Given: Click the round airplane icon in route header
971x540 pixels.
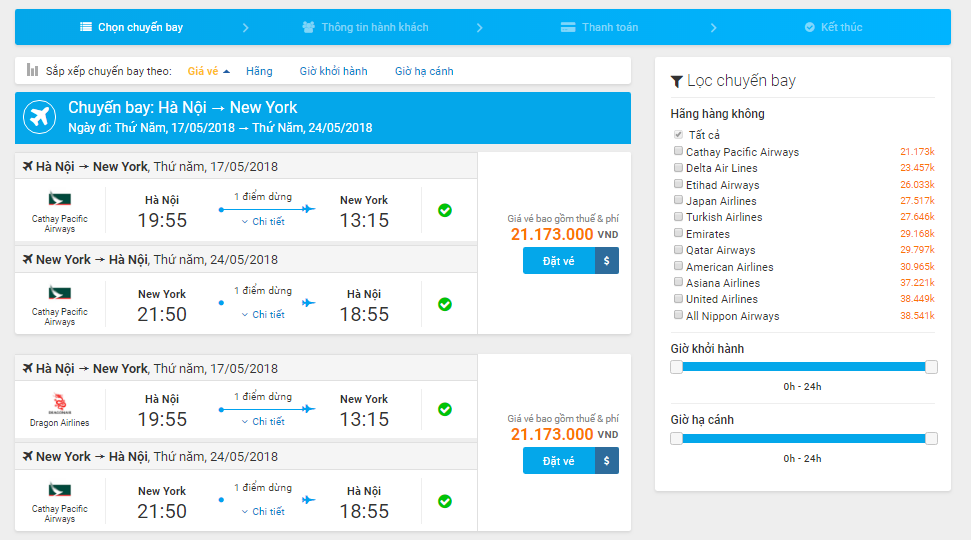Looking at the screenshot, I should tap(40, 117).
